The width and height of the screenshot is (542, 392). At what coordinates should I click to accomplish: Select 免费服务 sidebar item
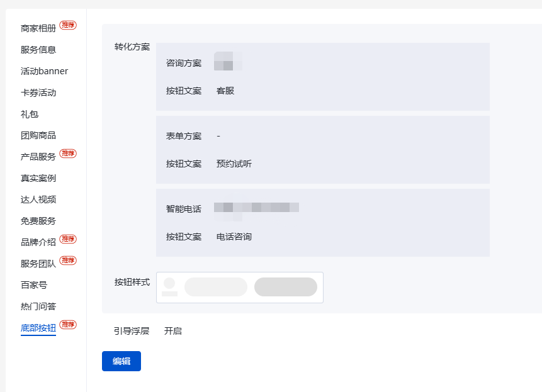38,221
